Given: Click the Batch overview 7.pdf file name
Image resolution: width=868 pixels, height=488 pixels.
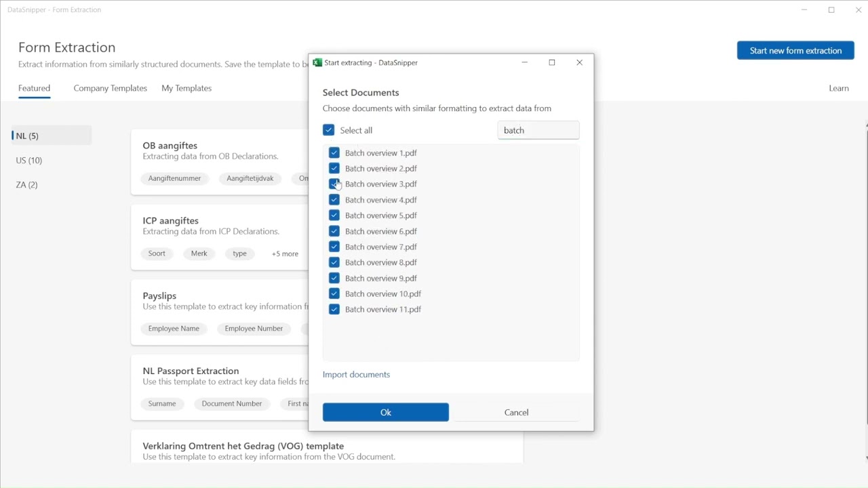Looking at the screenshot, I should [x=381, y=247].
